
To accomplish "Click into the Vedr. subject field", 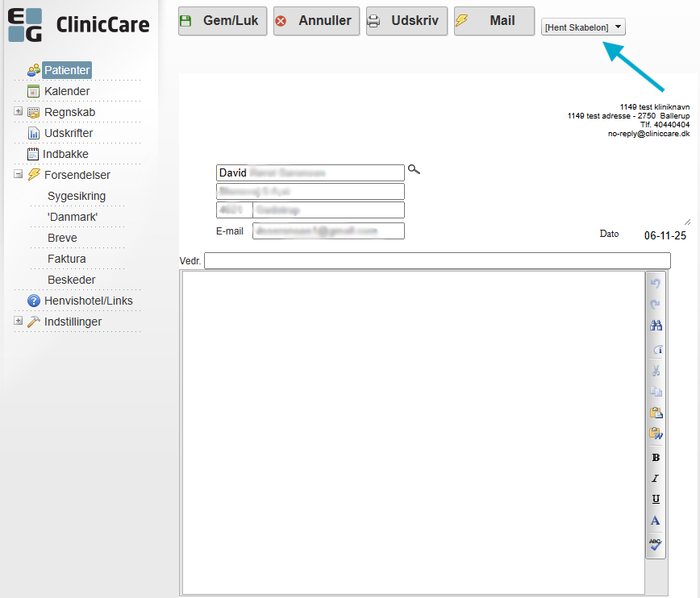I will [437, 260].
